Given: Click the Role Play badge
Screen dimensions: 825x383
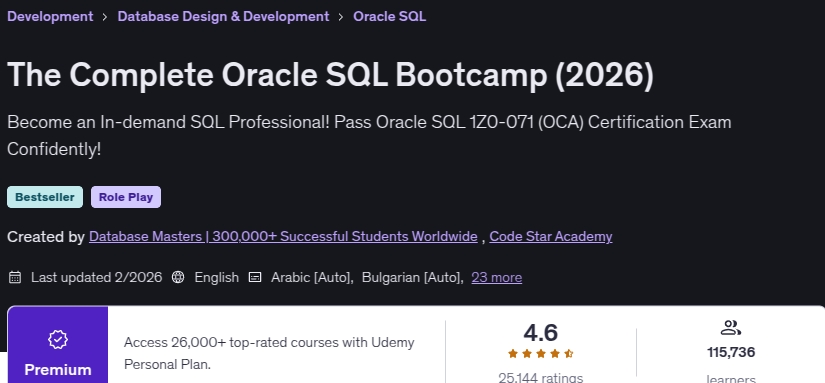Looking at the screenshot, I should (126, 197).
